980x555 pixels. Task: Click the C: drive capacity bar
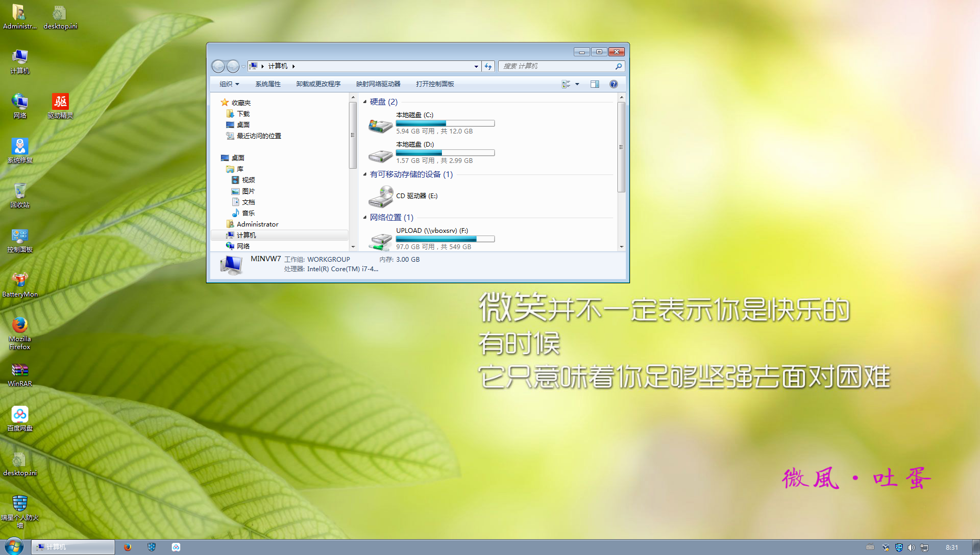pos(445,124)
